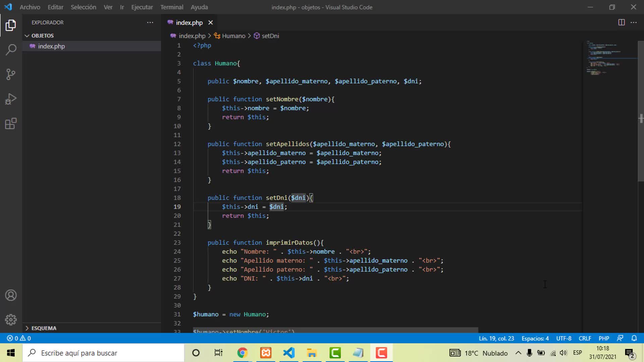Open the Ayuda menu

pyautogui.click(x=199, y=7)
